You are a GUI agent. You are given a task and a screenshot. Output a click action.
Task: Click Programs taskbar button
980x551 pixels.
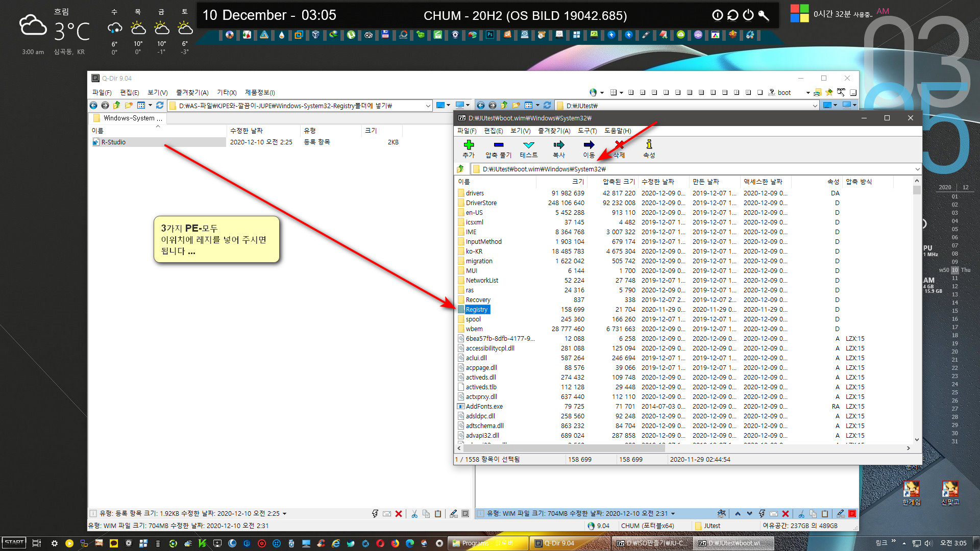487,543
